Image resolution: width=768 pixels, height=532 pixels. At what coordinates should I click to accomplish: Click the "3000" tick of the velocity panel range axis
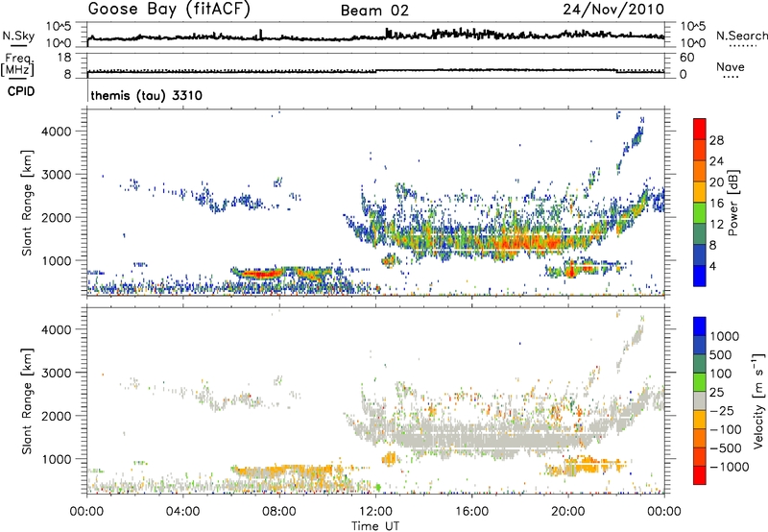[56, 373]
